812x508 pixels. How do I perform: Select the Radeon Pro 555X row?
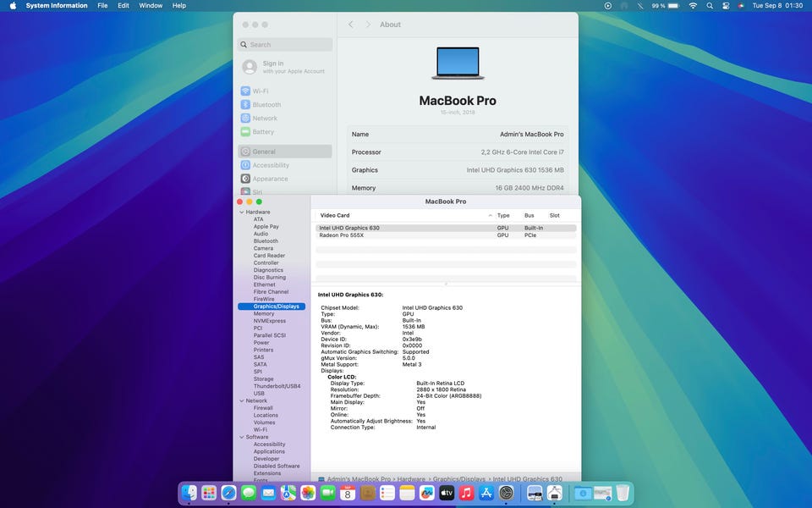click(x=446, y=235)
